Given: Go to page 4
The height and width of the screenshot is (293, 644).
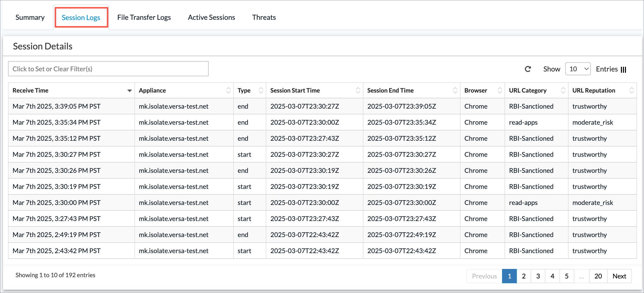Looking at the screenshot, I should click(552, 276).
